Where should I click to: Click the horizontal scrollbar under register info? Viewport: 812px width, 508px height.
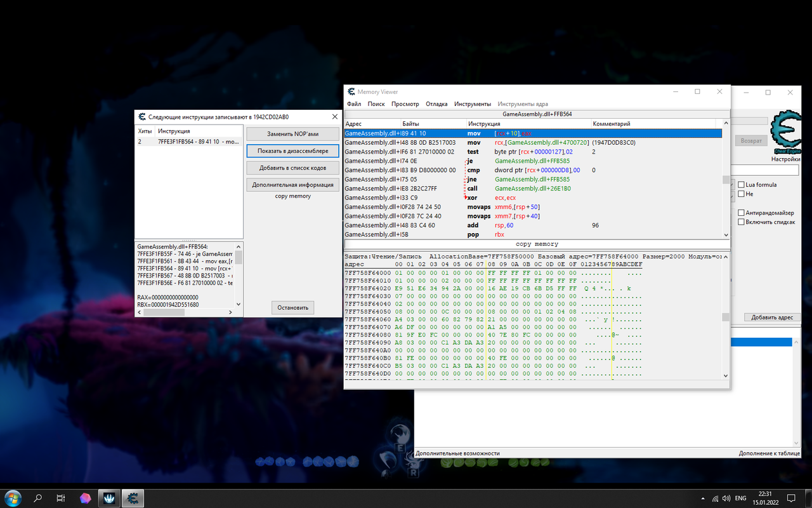186,313
